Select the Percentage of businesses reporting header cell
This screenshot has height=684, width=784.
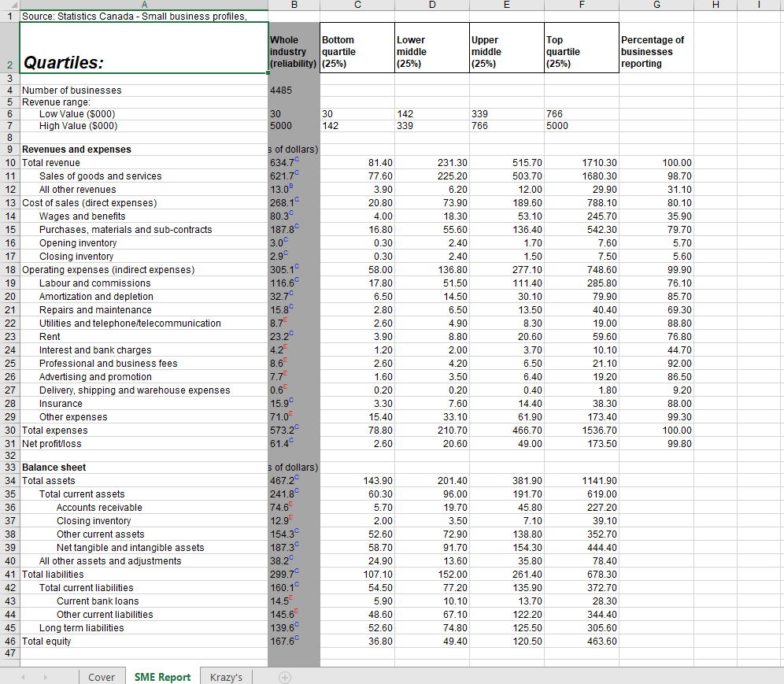(656, 47)
